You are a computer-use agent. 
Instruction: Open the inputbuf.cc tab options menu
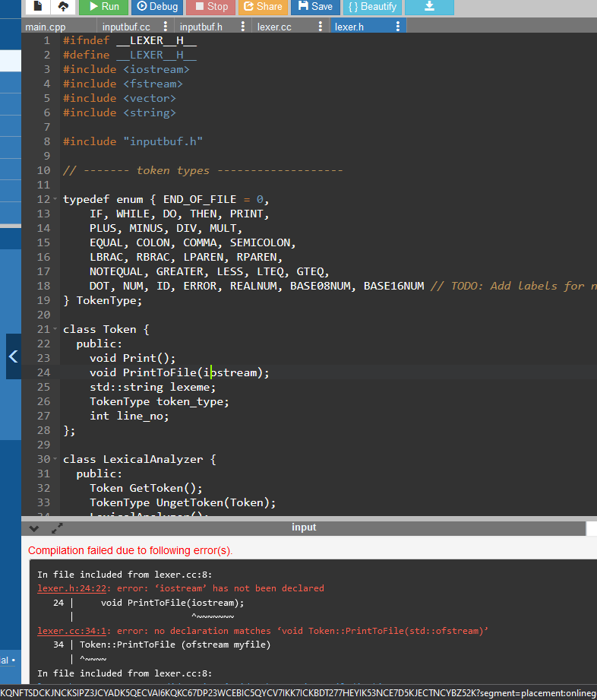click(166, 27)
